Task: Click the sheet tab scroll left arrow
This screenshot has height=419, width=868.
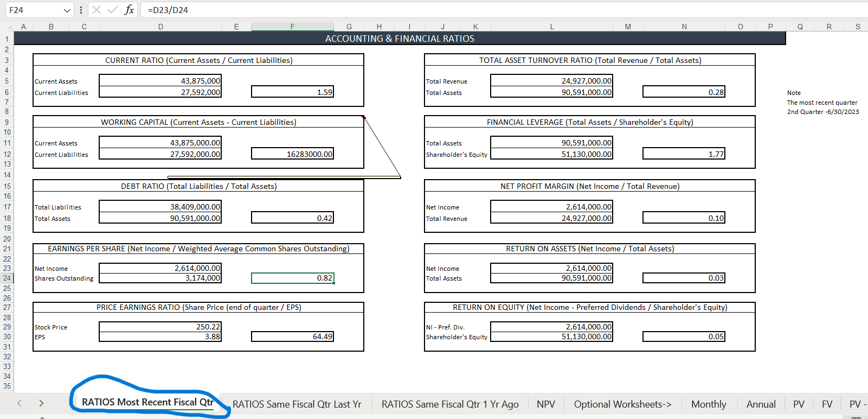Action: click(20, 403)
